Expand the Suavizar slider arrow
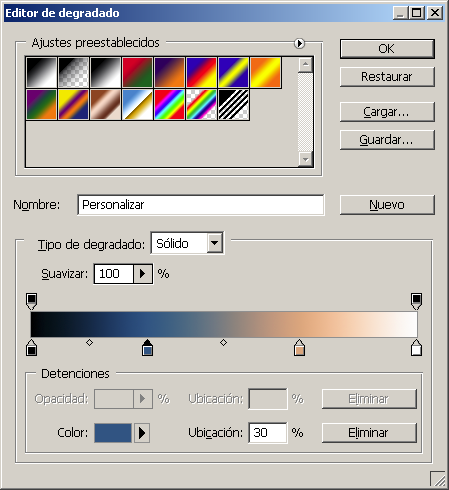This screenshot has height=490, width=449. point(143,274)
